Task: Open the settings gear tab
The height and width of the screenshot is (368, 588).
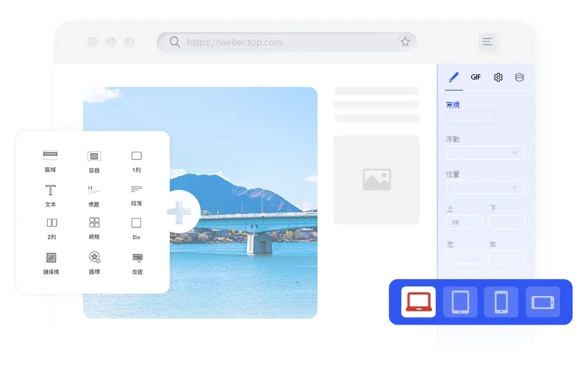Action: (x=498, y=77)
